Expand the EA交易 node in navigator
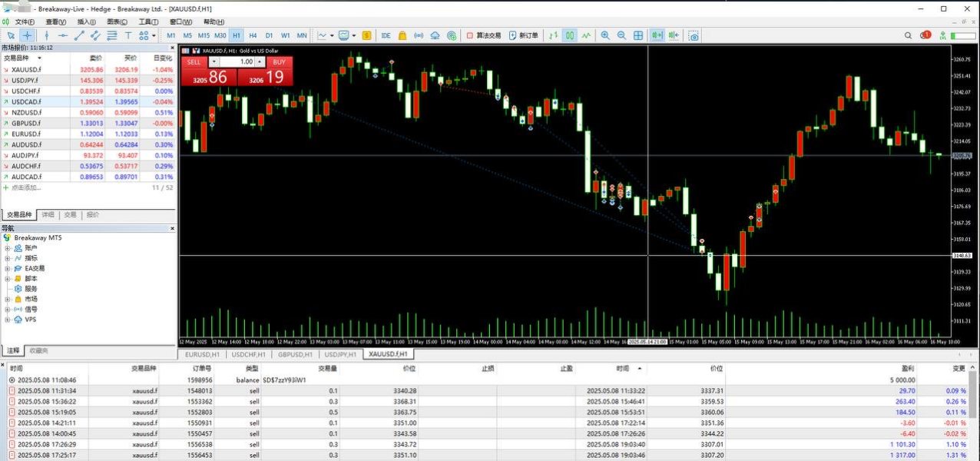The image size is (980, 461). 8,268
